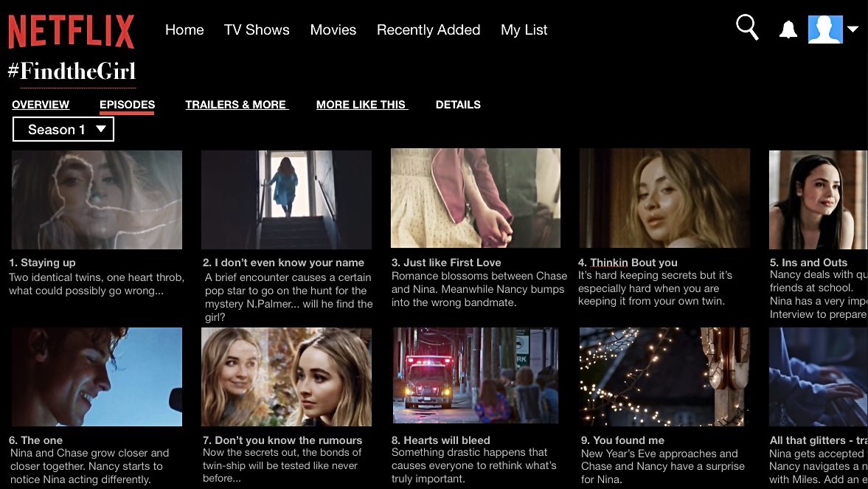Play the twins thumbnail of episode 7
This screenshot has height=489, width=868.
[x=286, y=377]
